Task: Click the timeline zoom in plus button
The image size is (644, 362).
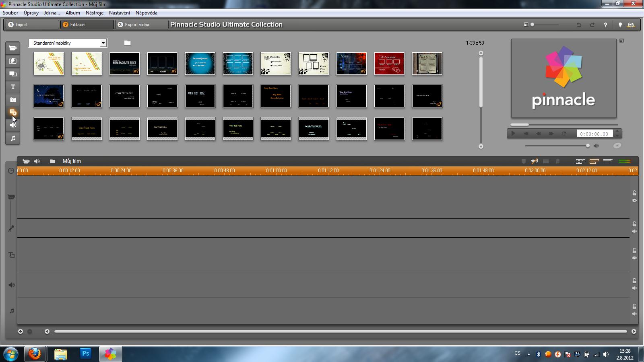Action: [21, 331]
